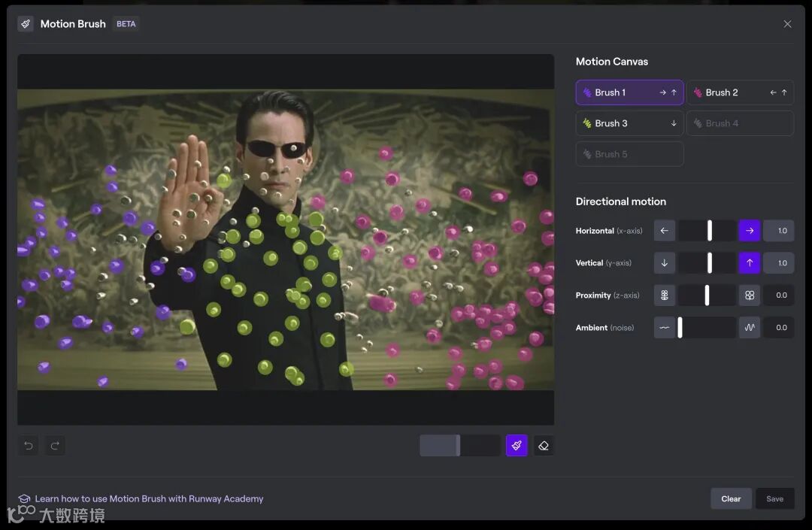Set horizontal motion to the left
This screenshot has height=530, width=812.
[x=665, y=231]
